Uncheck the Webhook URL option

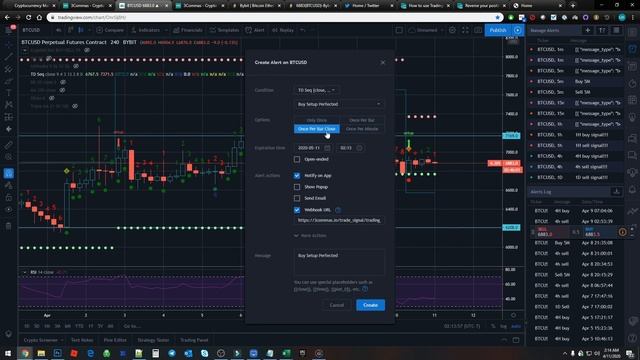click(297, 210)
